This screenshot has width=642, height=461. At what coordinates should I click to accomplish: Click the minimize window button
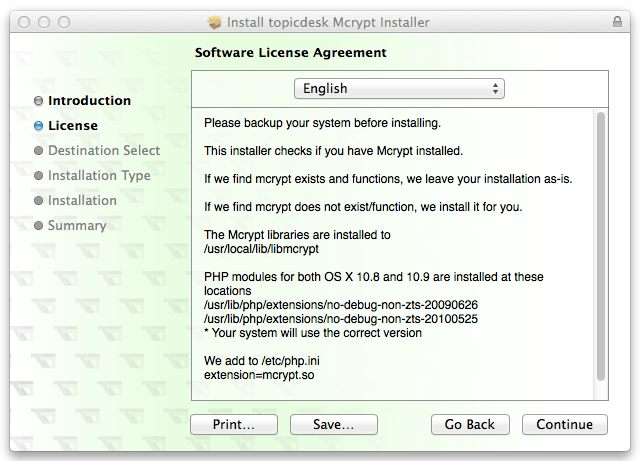(44, 22)
